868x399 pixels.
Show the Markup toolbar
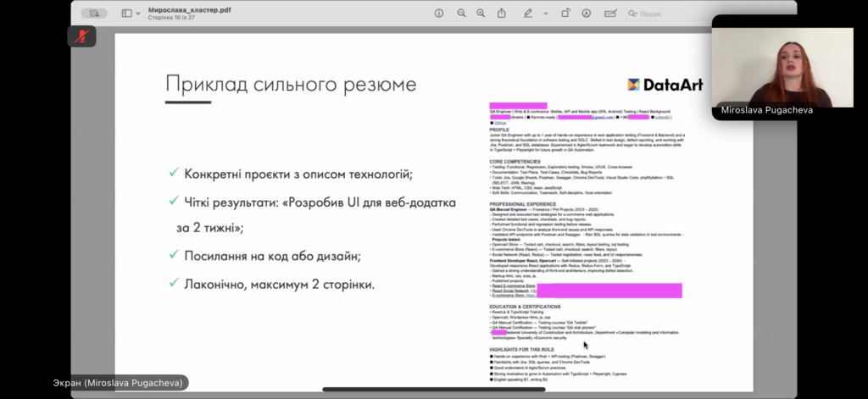coord(586,14)
